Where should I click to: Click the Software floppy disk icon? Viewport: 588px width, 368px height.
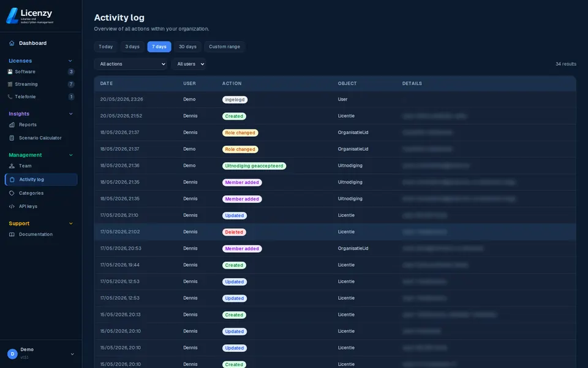point(10,72)
